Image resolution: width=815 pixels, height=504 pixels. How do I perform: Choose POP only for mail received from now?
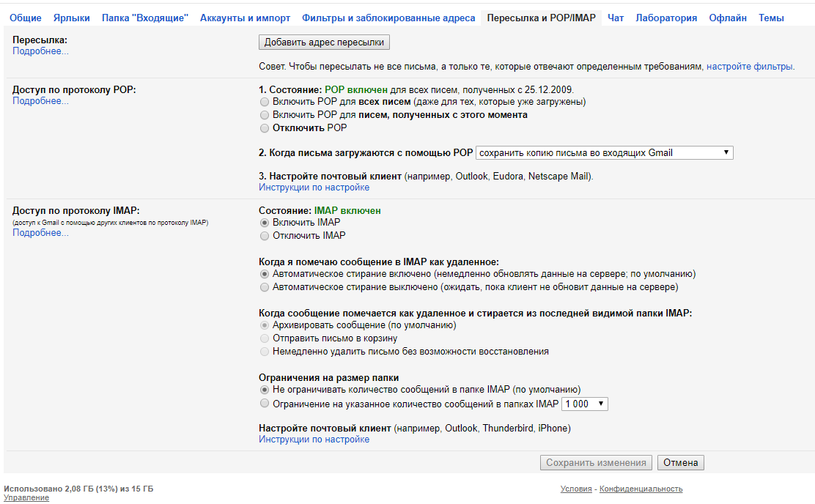[x=265, y=115]
